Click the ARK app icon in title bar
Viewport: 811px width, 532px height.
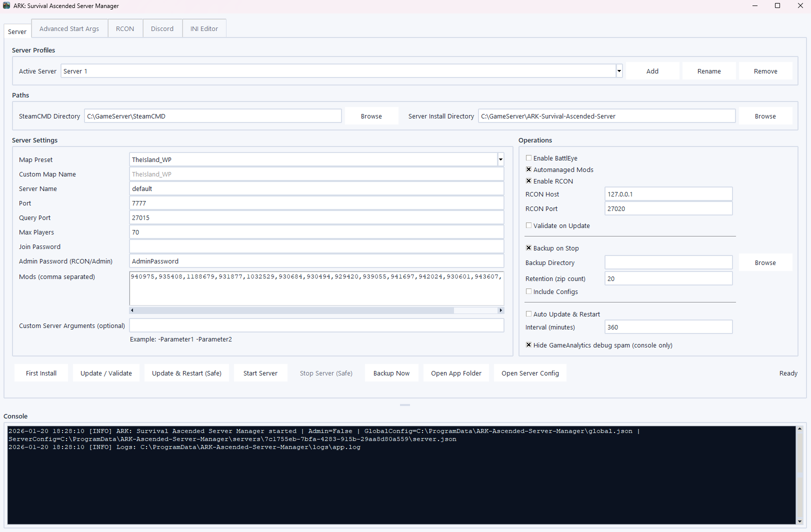coord(6,5)
